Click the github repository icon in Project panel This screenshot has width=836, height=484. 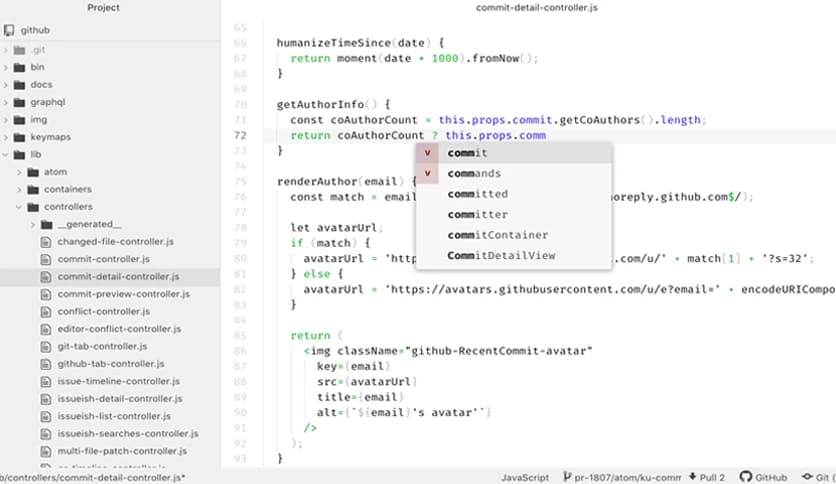point(9,31)
